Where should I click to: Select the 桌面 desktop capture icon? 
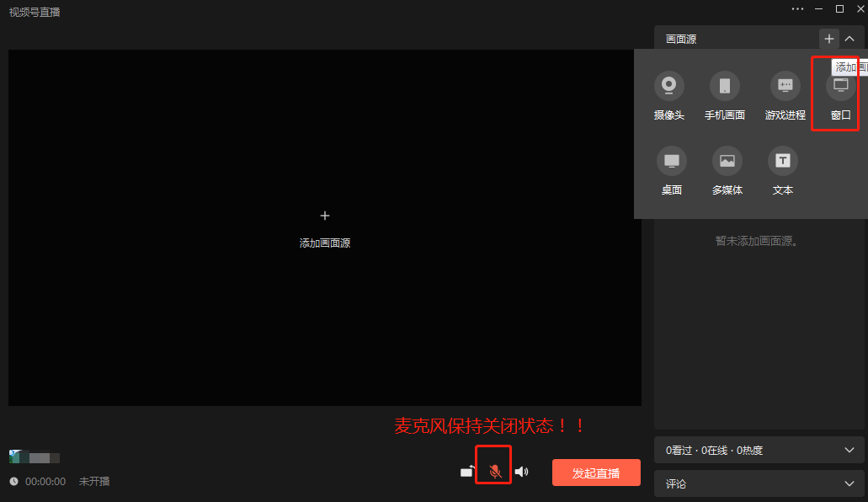[671, 169]
